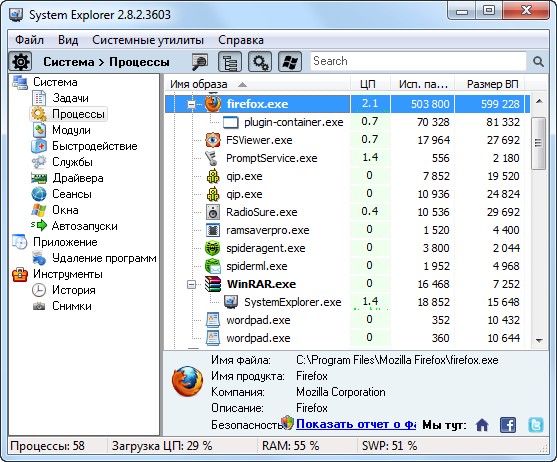The width and height of the screenshot is (557, 462).
Task: Select Инструменты tree node
Action: coord(68,274)
